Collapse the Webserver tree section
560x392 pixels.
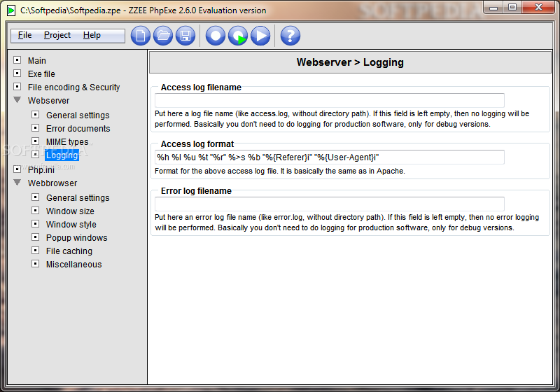click(17, 100)
